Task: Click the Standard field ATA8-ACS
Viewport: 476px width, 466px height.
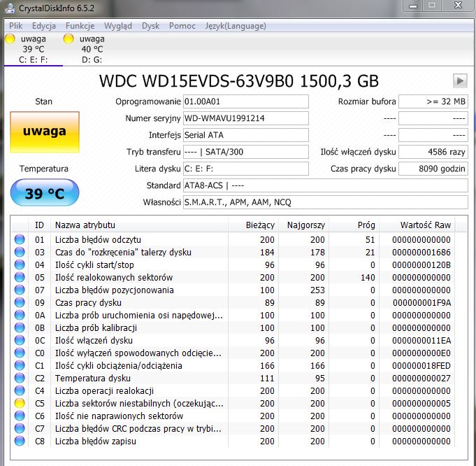Action: [326, 185]
